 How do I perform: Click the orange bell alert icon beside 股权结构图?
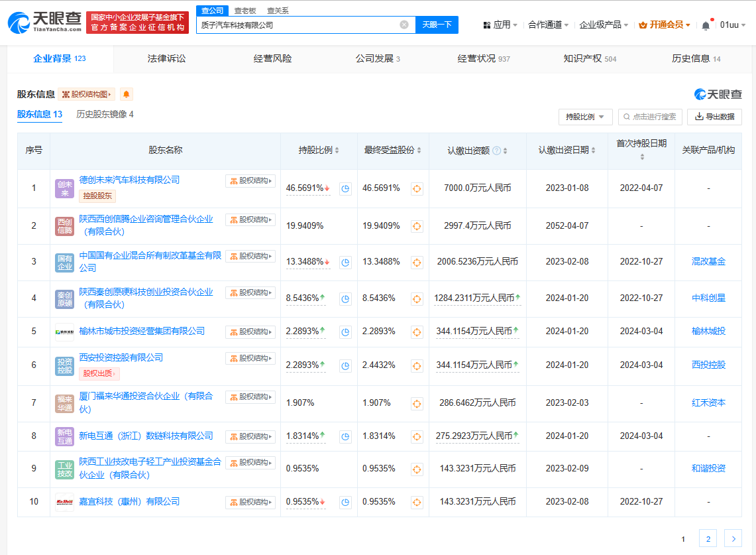(126, 94)
